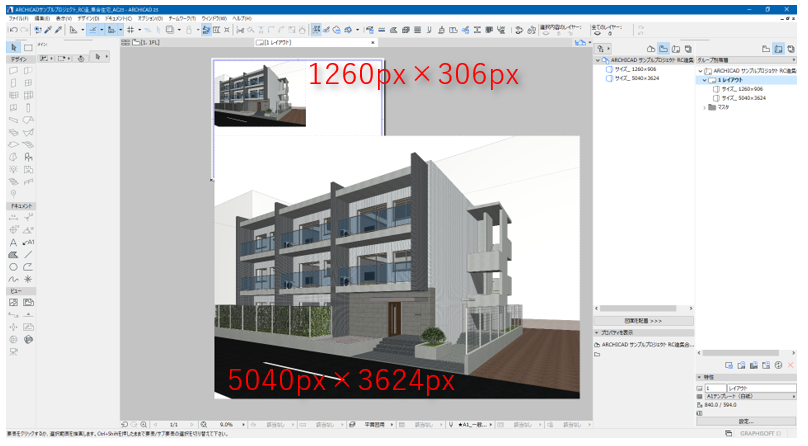Toggle Layout Book button in organizer right pane

[778, 49]
